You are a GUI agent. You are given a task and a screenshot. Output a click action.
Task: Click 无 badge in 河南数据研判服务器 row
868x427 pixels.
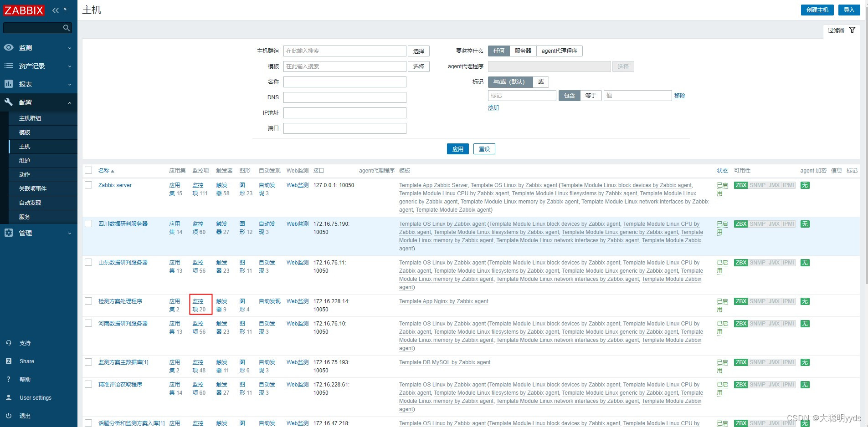[805, 324]
